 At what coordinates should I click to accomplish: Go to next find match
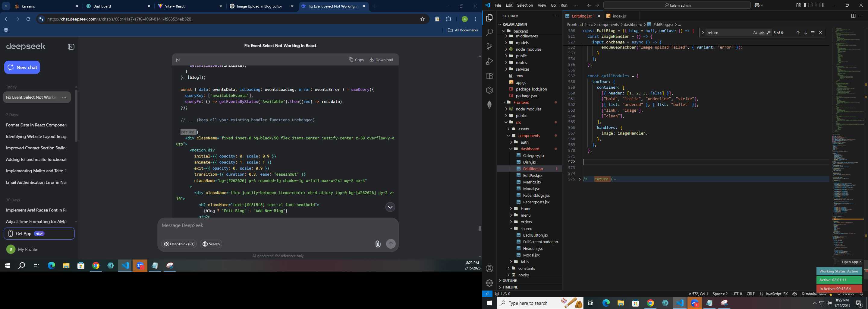click(806, 33)
